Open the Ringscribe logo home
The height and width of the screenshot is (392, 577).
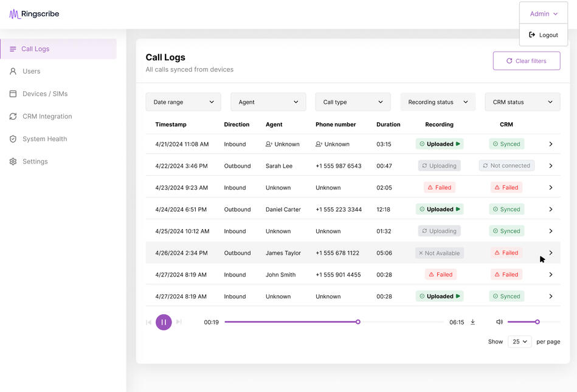point(34,14)
